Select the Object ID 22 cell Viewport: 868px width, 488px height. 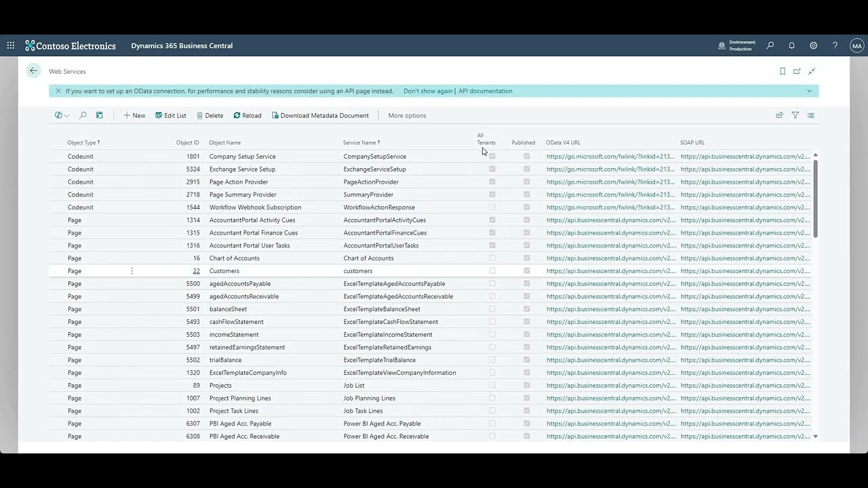pyautogui.click(x=196, y=271)
